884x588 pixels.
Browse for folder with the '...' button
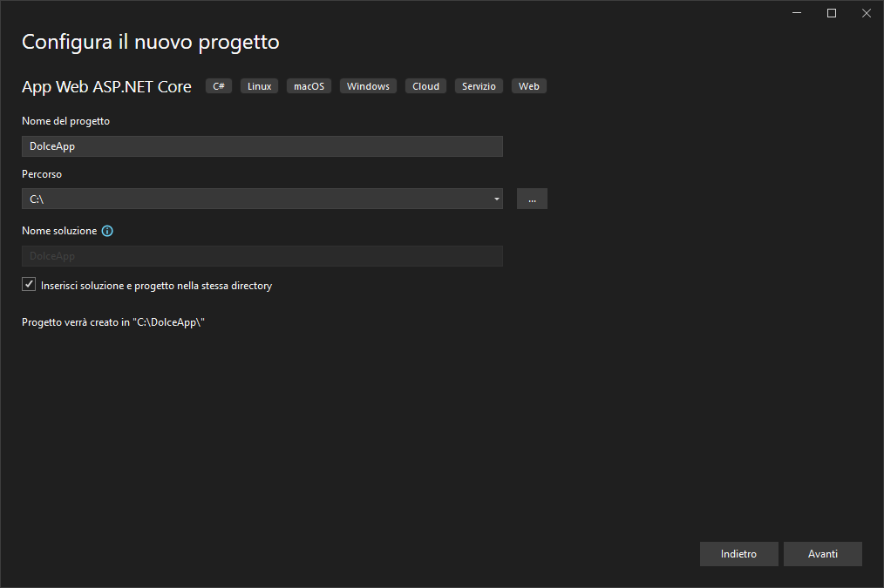click(532, 199)
